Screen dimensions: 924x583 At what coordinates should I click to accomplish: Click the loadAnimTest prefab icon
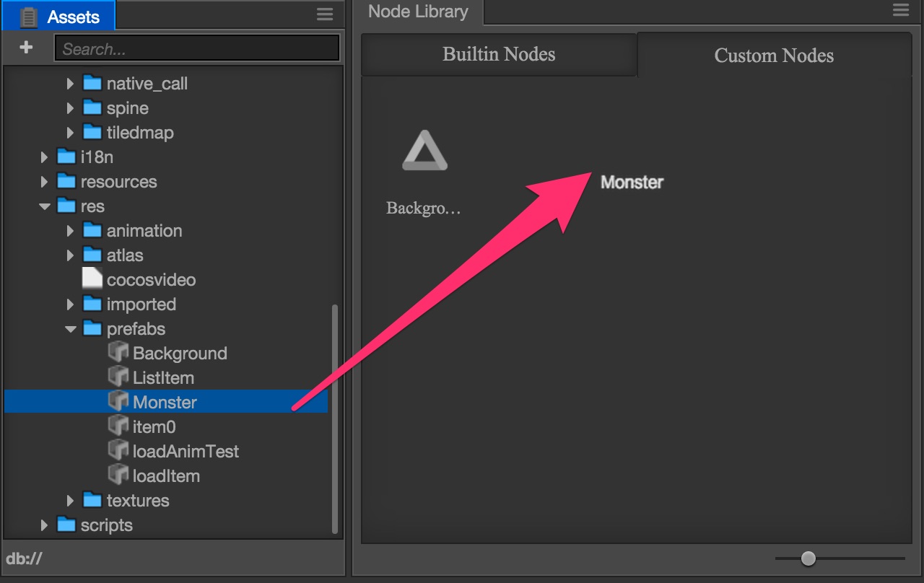click(x=118, y=451)
